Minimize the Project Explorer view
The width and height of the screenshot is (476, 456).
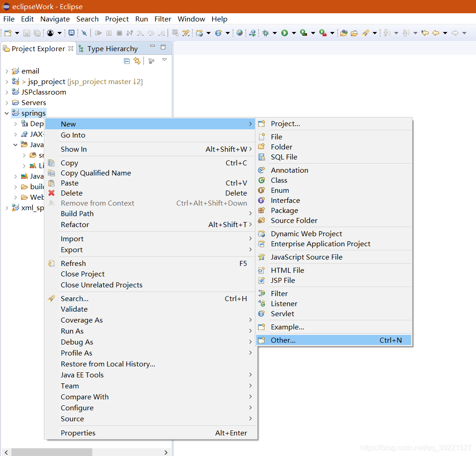[x=153, y=47]
